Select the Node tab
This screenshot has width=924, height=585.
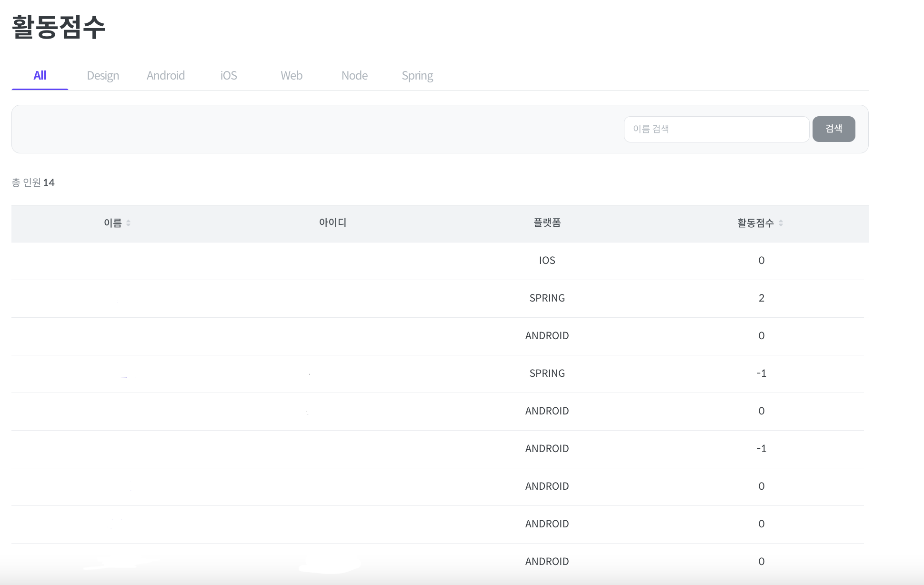pyautogui.click(x=354, y=75)
